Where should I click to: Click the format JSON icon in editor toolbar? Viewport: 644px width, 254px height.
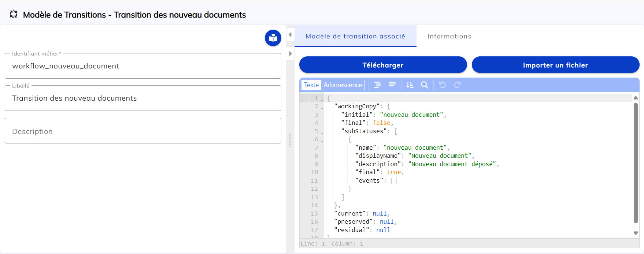coord(377,85)
